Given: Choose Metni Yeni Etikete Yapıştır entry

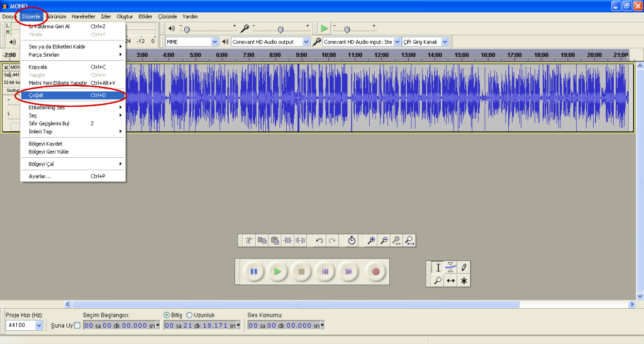Looking at the screenshot, I should (x=73, y=83).
